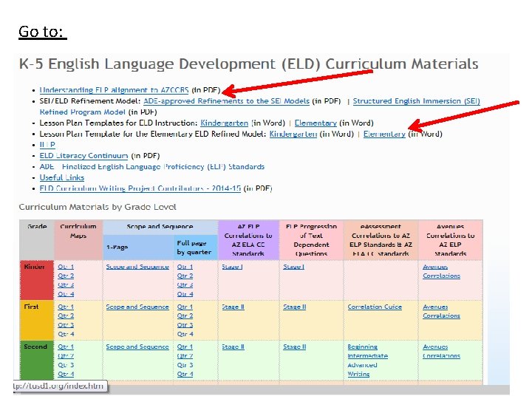Open Second grade Writing eAssessment link
The height and width of the screenshot is (399, 532).
358,374
